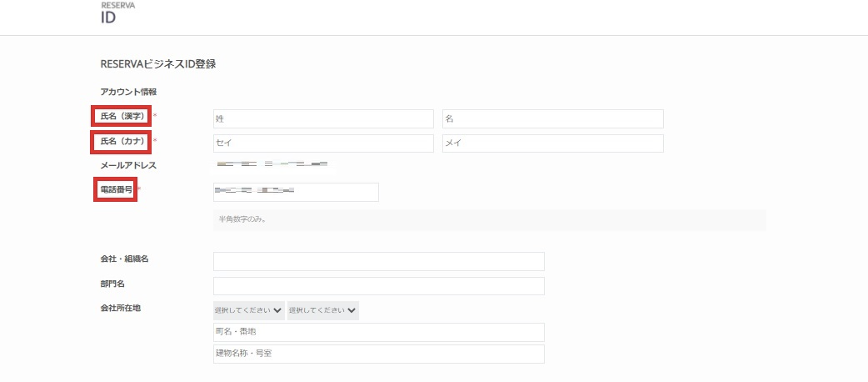Focus the 名 (given name) kanji field
The image size is (868, 382).
click(552, 119)
